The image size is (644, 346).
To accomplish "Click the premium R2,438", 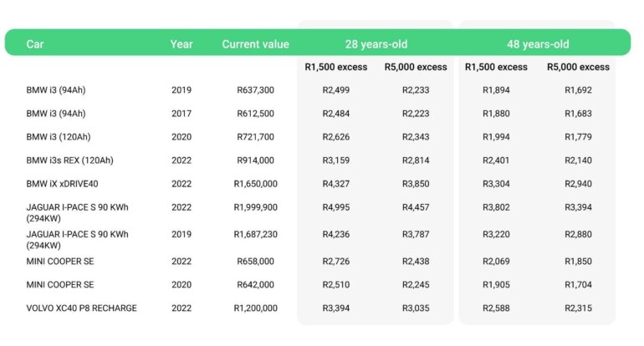I will coord(416,261).
